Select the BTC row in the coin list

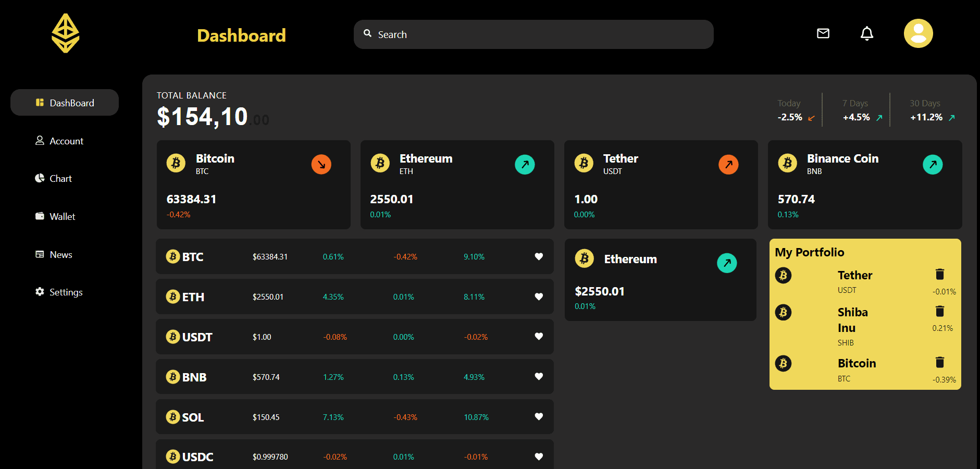point(355,256)
